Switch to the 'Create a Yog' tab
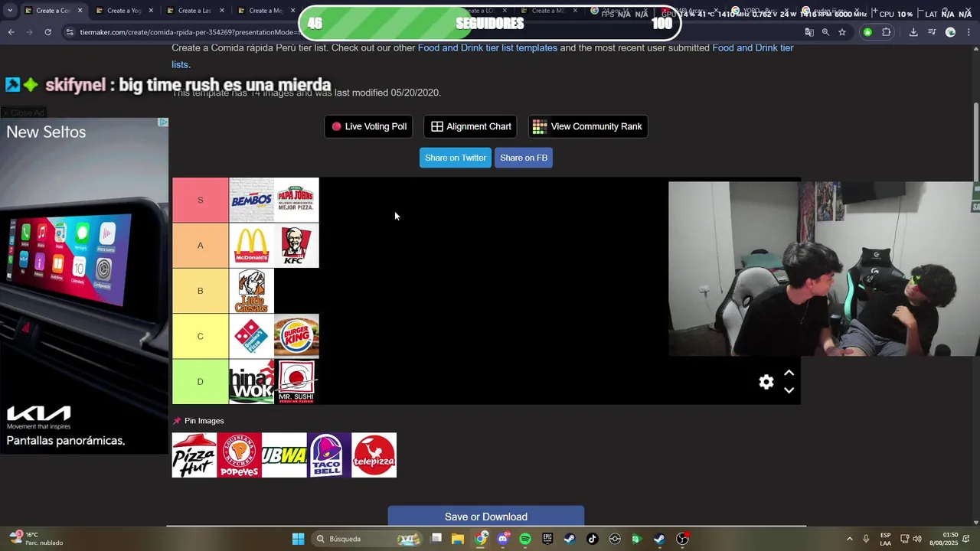Screen dimensions: 980x551 [124, 11]
